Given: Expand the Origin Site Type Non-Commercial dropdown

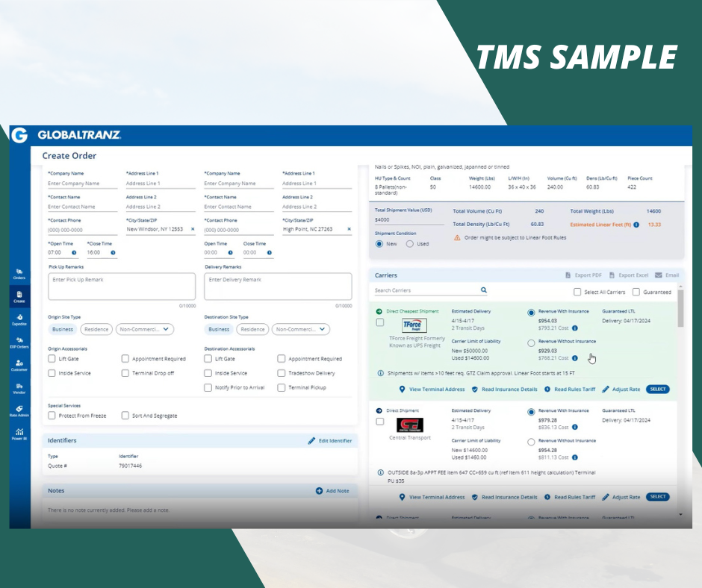Looking at the screenshot, I should pyautogui.click(x=145, y=329).
